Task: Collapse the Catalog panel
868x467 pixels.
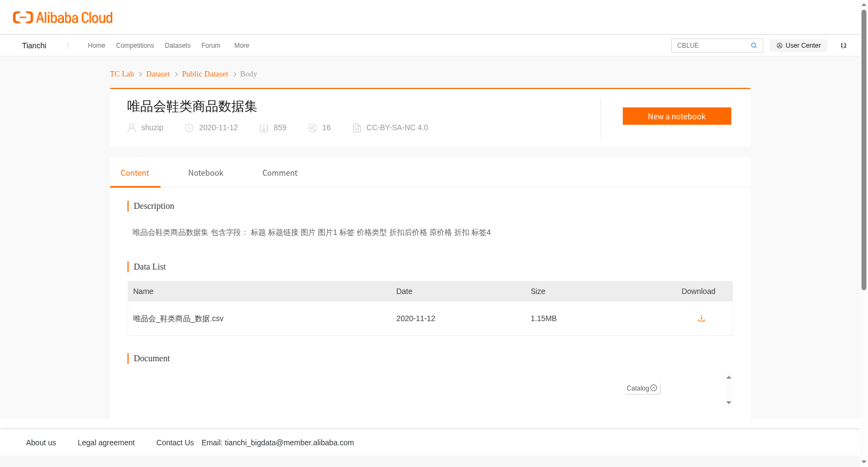Action: pos(654,388)
